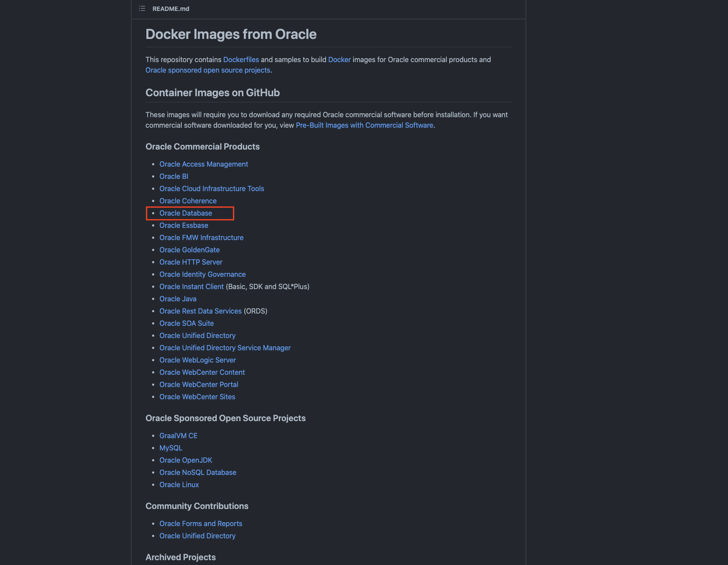This screenshot has width=728, height=565.
Task: Click the Container Images on GitHub heading
Action: (x=212, y=93)
